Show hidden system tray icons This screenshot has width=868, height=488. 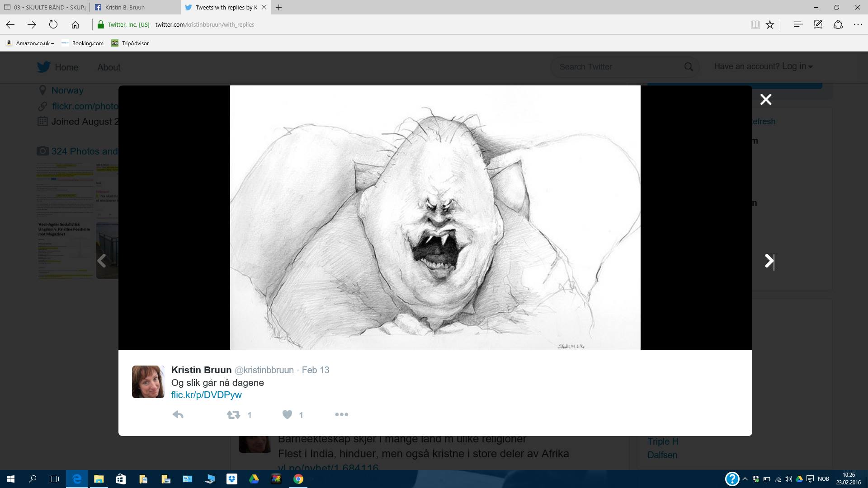[x=745, y=479]
